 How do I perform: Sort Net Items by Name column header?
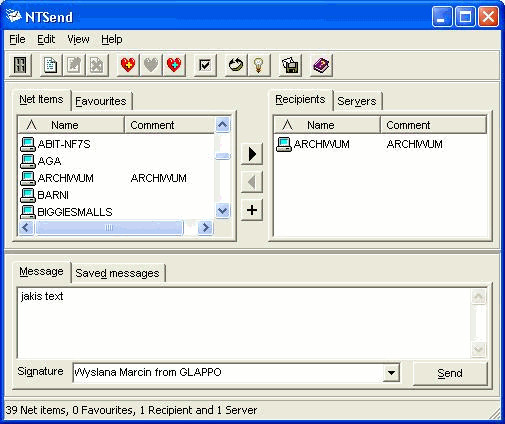point(71,125)
